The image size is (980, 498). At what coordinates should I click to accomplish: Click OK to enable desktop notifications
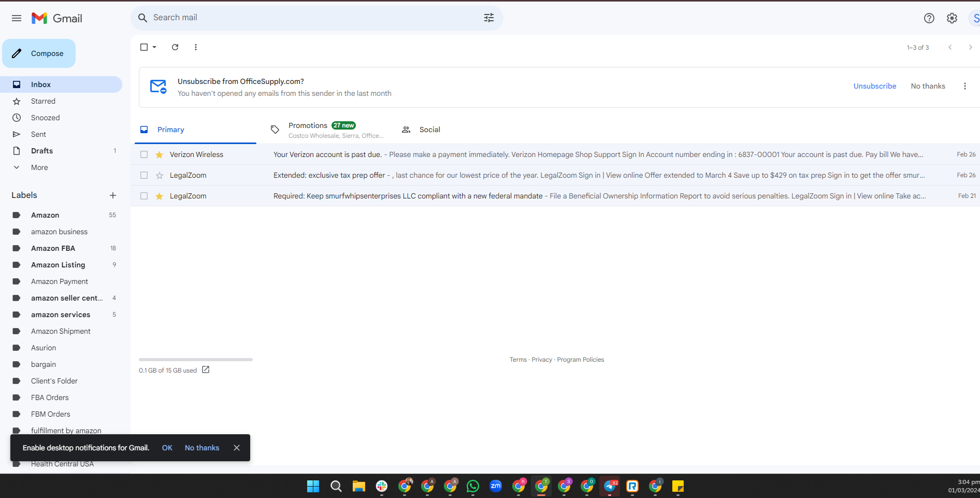167,448
